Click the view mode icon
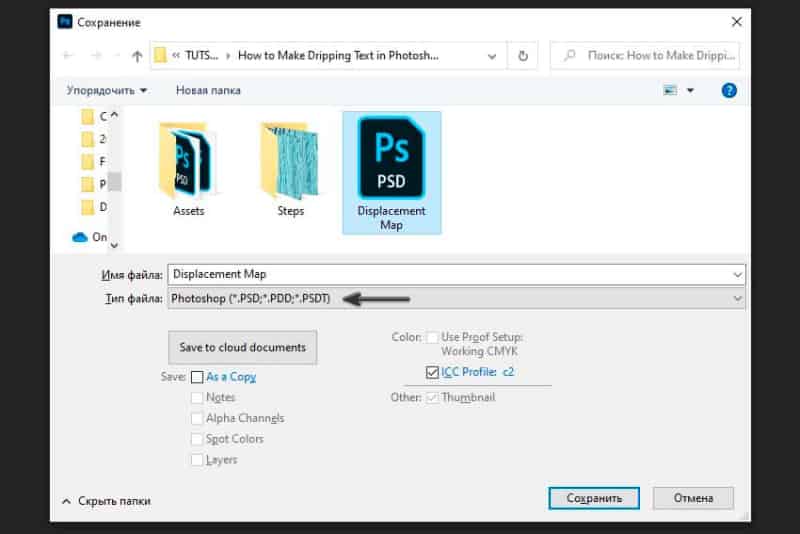The width and height of the screenshot is (800, 534). (x=670, y=91)
